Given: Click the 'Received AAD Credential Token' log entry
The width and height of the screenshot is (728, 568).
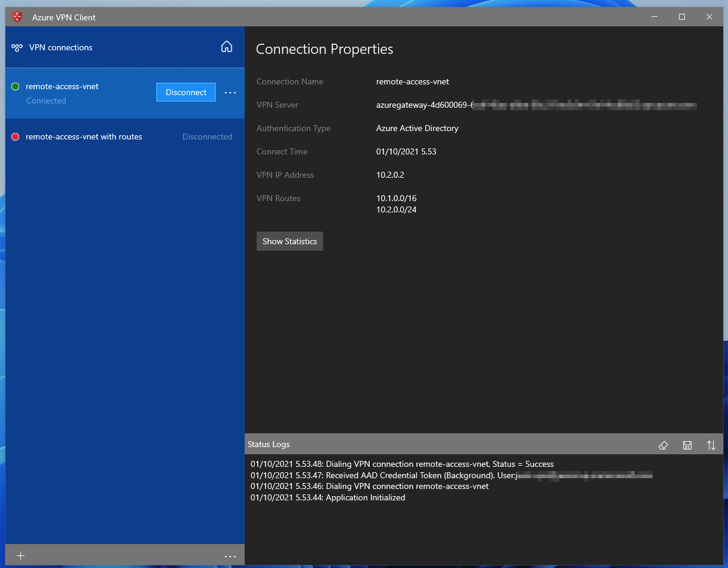Looking at the screenshot, I should 452,475.
